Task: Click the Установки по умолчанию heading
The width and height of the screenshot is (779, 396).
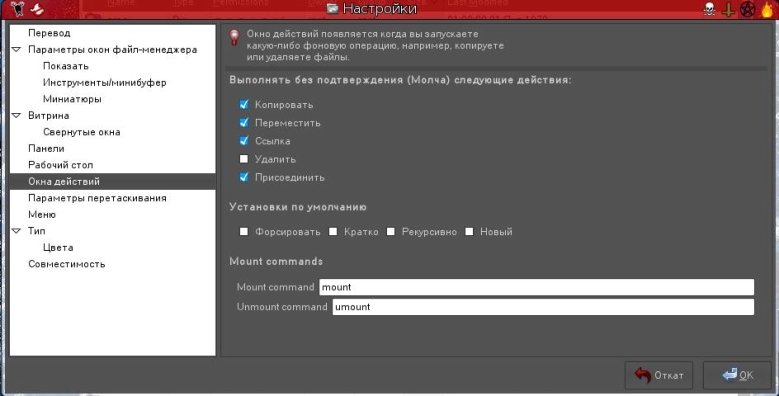Action: pos(298,207)
